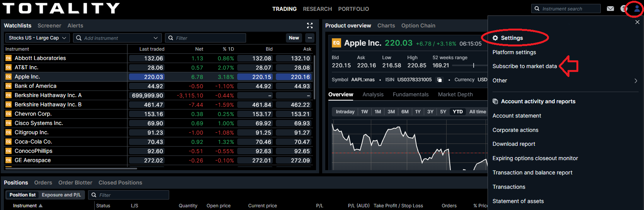This screenshot has height=210, width=644.
Task: Click the EQ badge beside Chevron Corp.
Action: pyautogui.click(x=8, y=114)
